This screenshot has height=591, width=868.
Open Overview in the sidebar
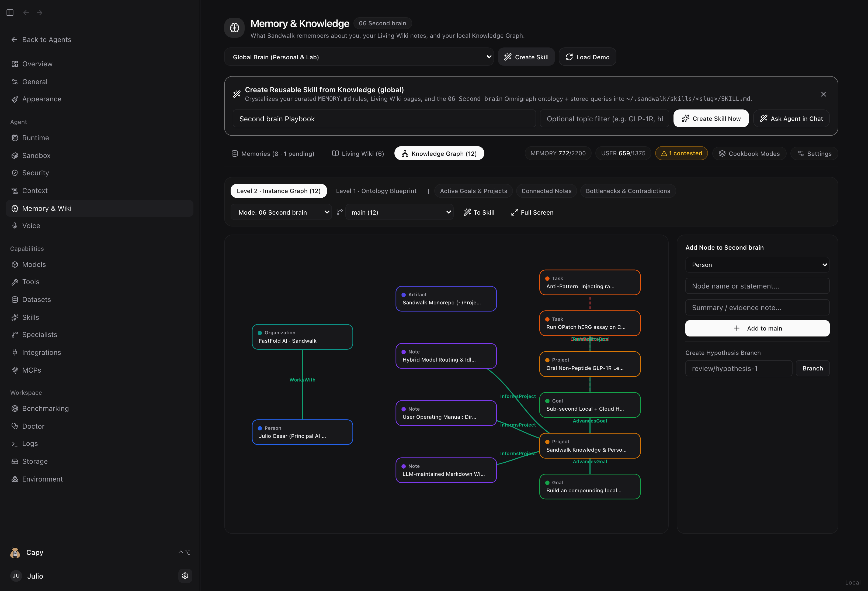(99, 64)
